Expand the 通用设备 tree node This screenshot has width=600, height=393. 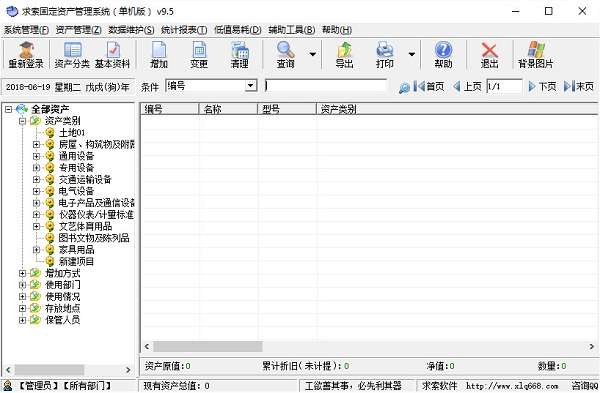pyautogui.click(x=36, y=156)
